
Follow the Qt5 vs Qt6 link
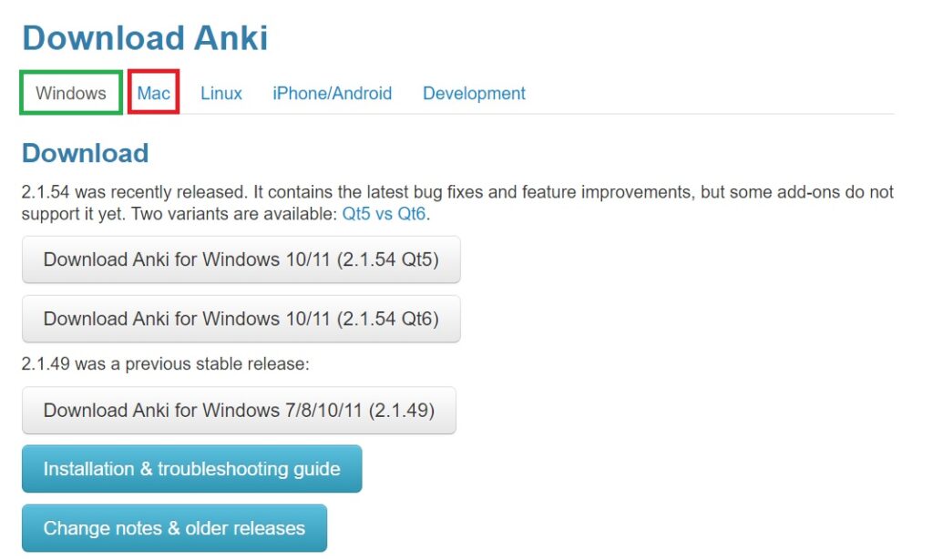tap(384, 215)
